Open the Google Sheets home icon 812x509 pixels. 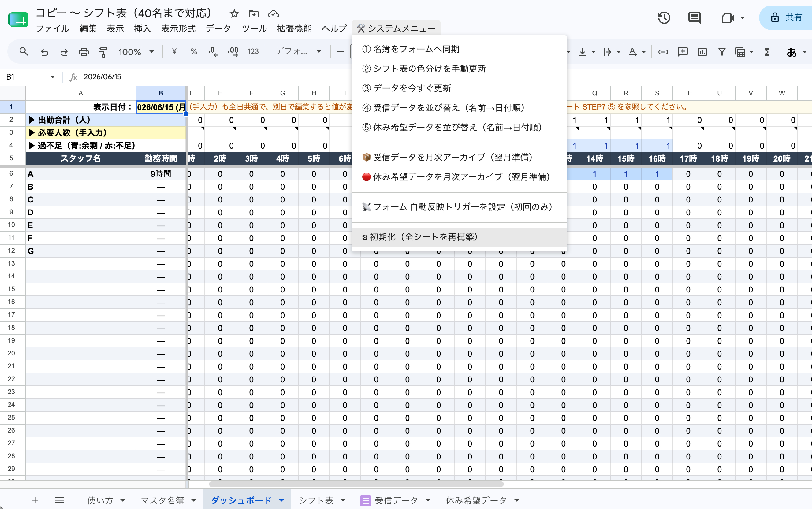click(x=18, y=20)
